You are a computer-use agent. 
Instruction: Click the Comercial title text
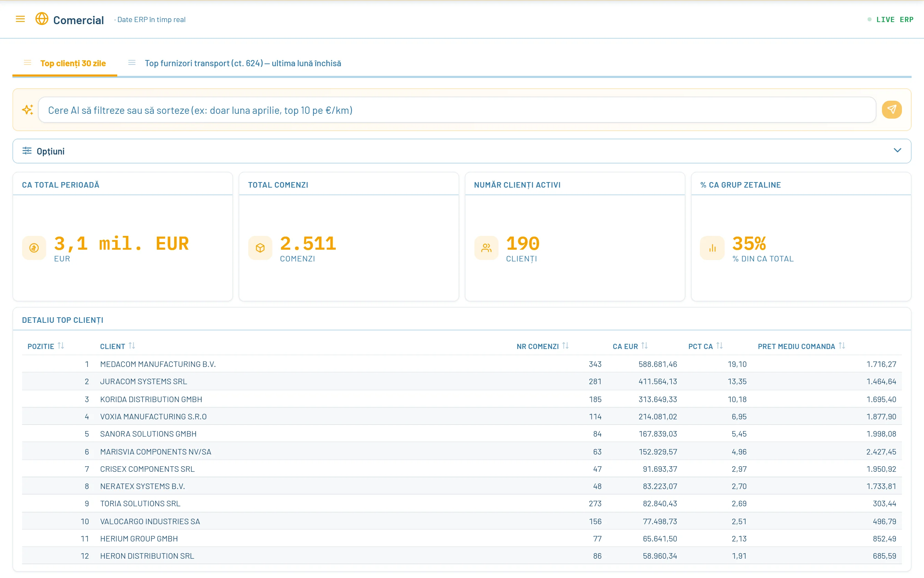pos(78,20)
